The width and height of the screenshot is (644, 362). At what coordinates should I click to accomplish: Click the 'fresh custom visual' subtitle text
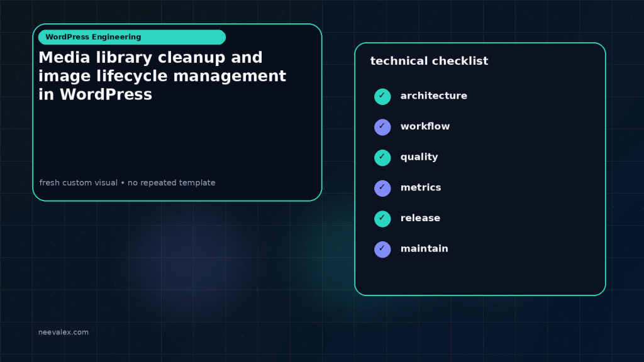coord(127,183)
